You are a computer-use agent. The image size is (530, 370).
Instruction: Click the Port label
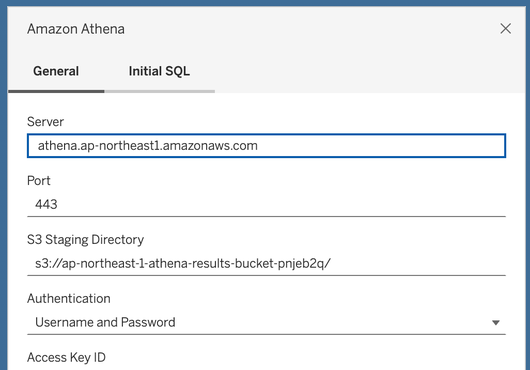pos(39,180)
